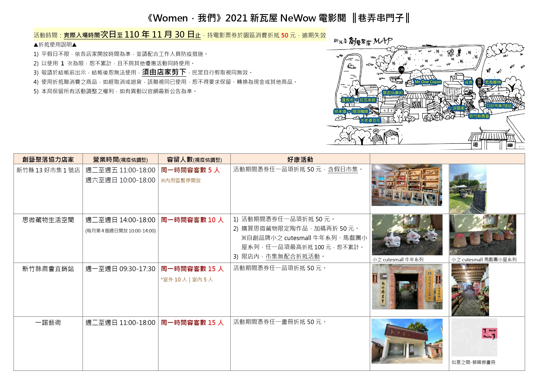Click the 好康活動 column header
The image size is (554, 392).
300,159
